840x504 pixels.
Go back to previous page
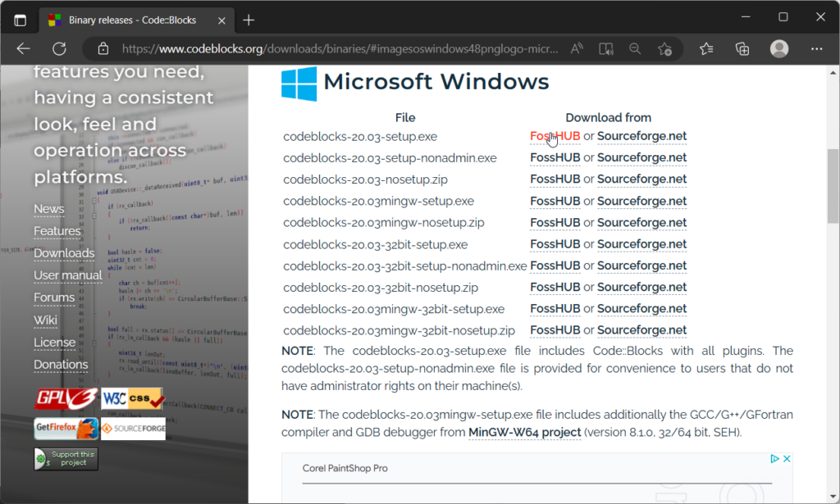tap(23, 48)
